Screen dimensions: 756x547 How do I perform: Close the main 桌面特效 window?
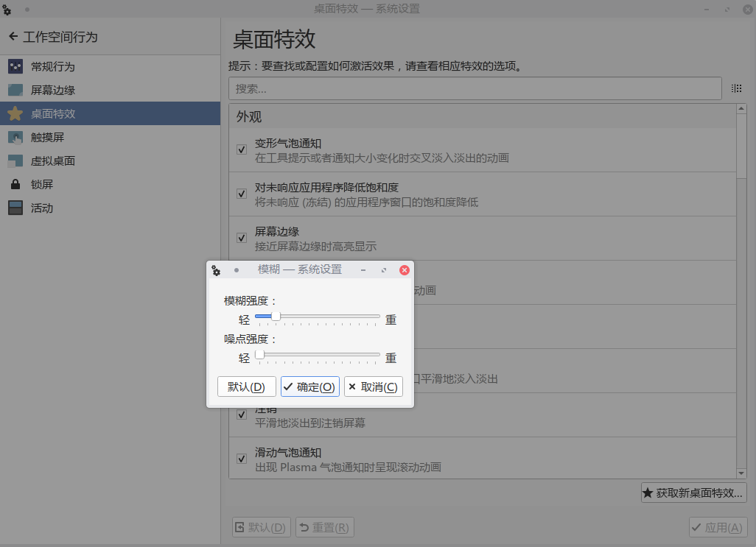[748, 9]
